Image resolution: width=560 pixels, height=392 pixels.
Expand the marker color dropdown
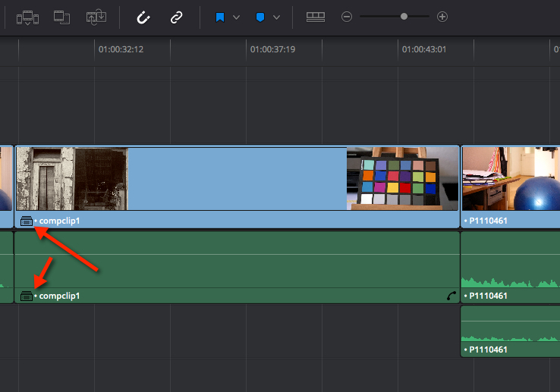[x=276, y=17]
